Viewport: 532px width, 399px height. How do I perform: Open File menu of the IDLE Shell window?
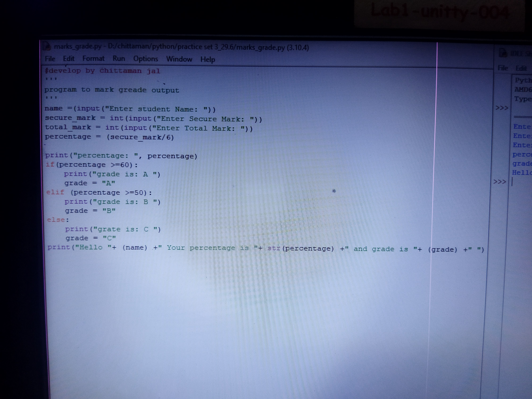pos(502,68)
